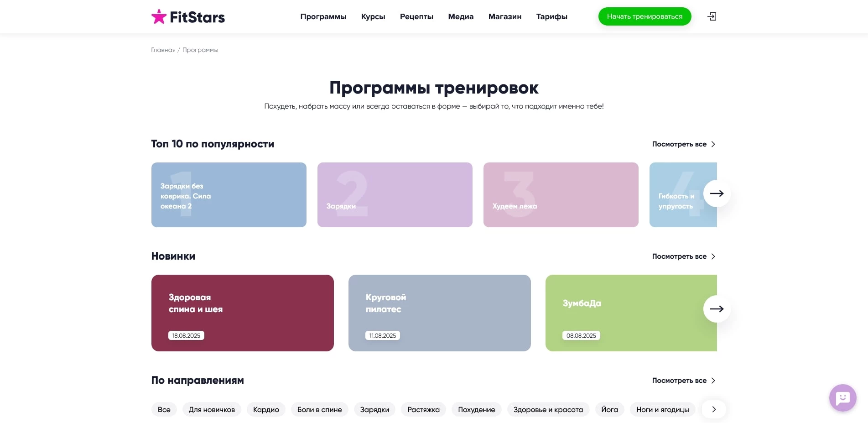The height and width of the screenshot is (423, 868).
Task: Open the login icon at top right
Action: click(x=712, y=16)
